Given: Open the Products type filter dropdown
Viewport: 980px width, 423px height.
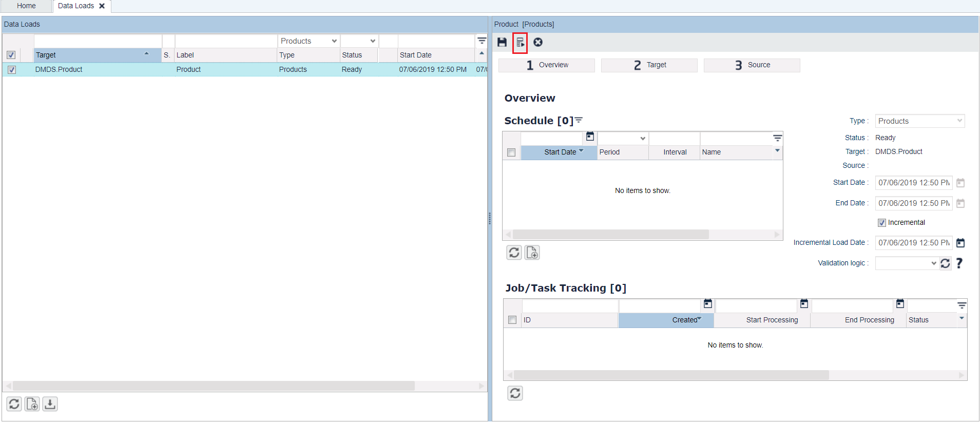Looking at the screenshot, I should pos(334,41).
